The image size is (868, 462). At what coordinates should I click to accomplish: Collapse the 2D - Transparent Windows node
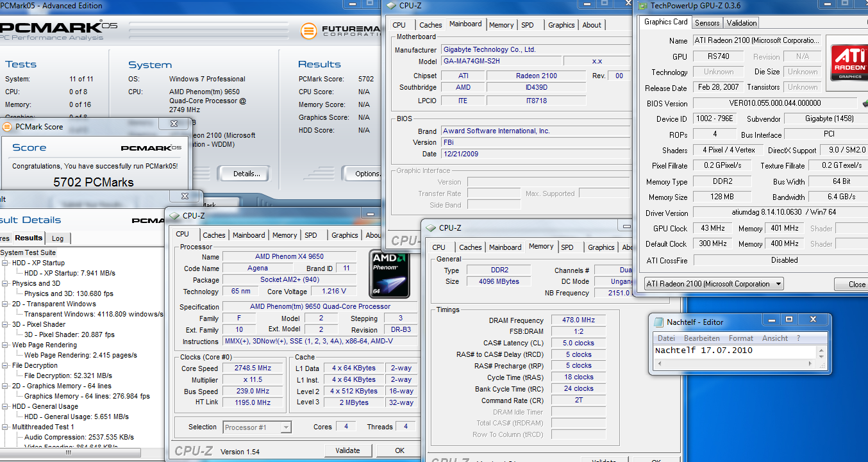click(6, 304)
